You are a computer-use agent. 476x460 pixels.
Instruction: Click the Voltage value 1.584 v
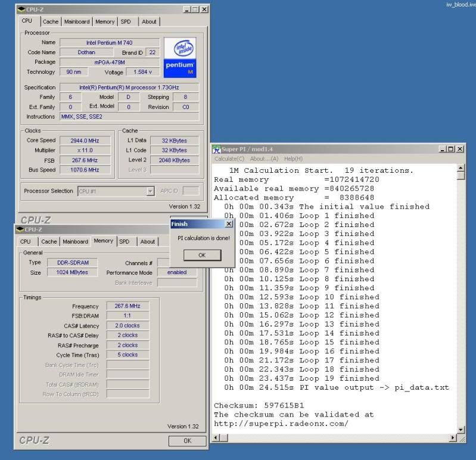[142, 72]
